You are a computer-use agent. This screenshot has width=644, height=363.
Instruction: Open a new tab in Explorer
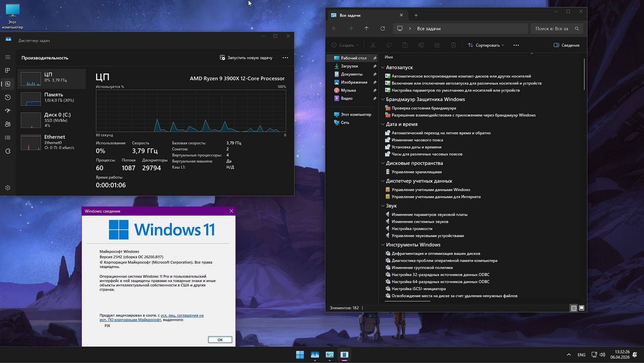point(416,15)
